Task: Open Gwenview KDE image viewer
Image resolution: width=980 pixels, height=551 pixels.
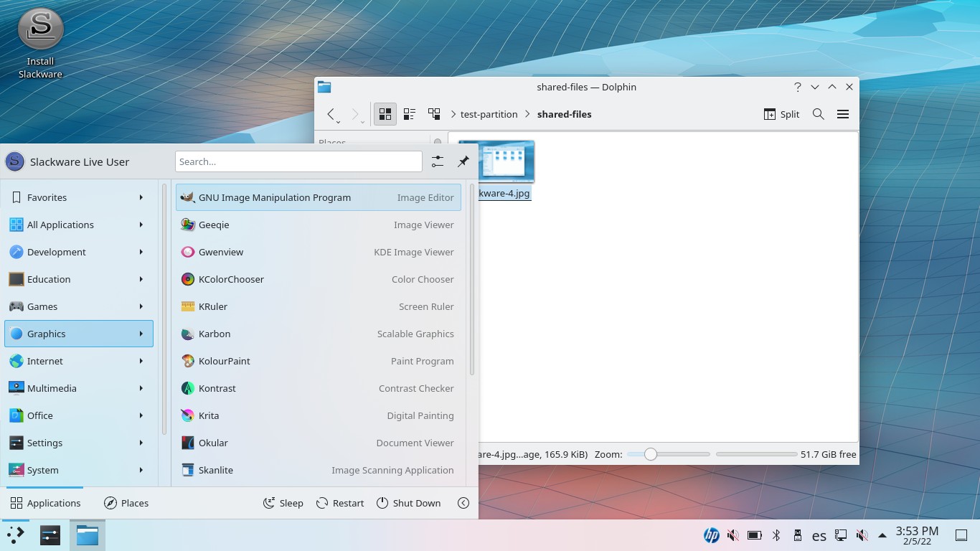Action: pos(318,252)
